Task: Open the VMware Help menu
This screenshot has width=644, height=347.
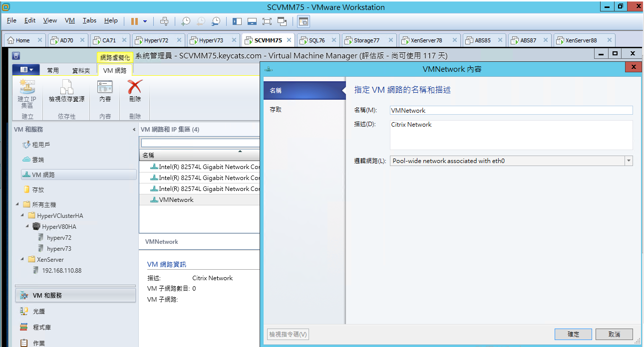Action: 111,20
